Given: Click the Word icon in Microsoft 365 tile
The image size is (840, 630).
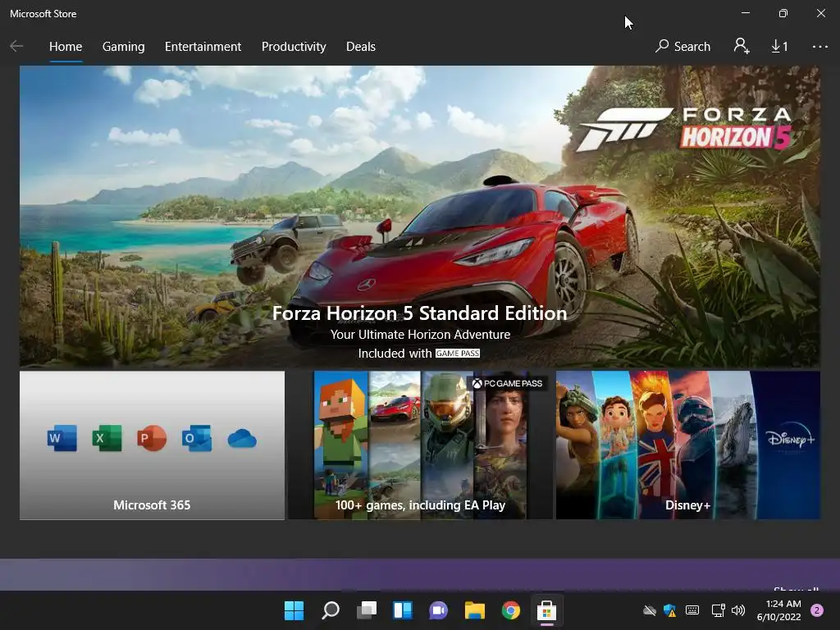Looking at the screenshot, I should coord(62,438).
